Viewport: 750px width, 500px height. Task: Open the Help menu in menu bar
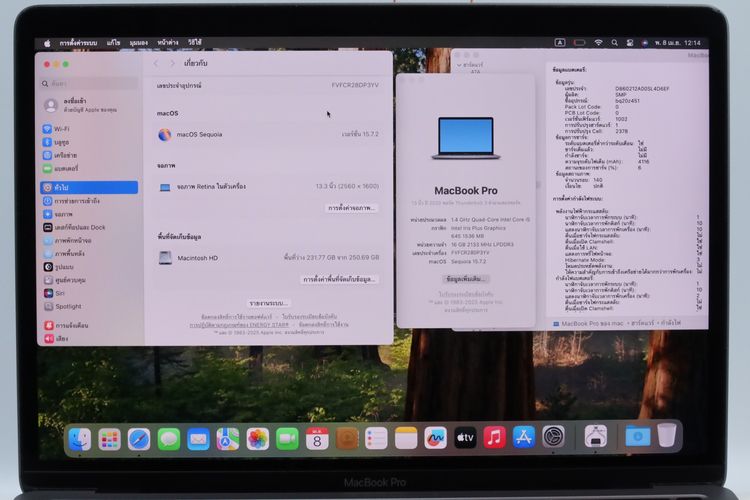[x=195, y=43]
